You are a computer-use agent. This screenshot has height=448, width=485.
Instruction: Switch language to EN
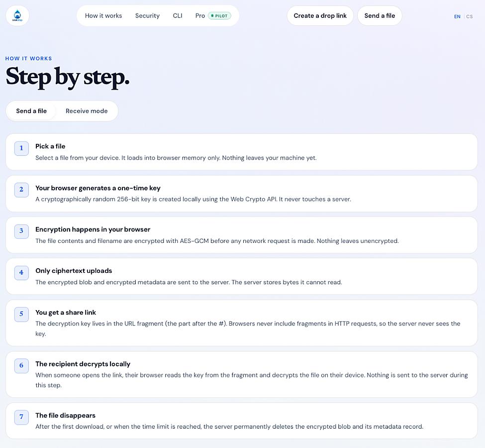tap(457, 17)
